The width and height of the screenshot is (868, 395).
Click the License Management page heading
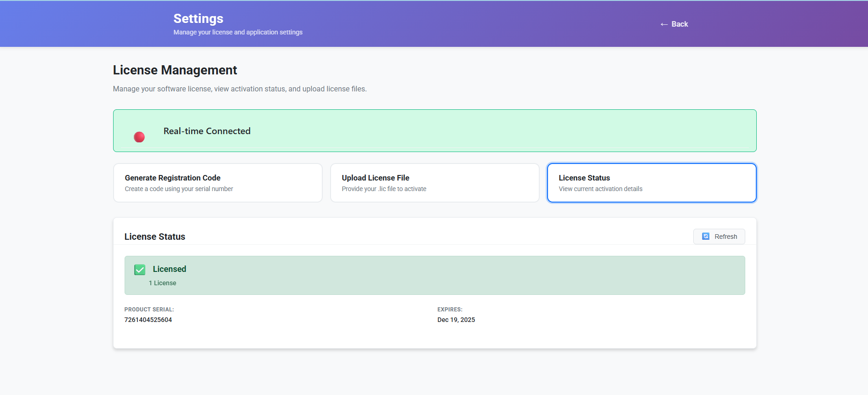pyautogui.click(x=175, y=70)
